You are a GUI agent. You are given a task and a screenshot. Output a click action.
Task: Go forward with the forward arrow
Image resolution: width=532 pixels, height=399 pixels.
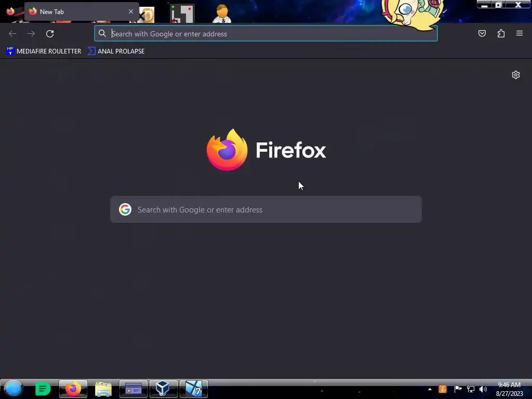coord(31,34)
